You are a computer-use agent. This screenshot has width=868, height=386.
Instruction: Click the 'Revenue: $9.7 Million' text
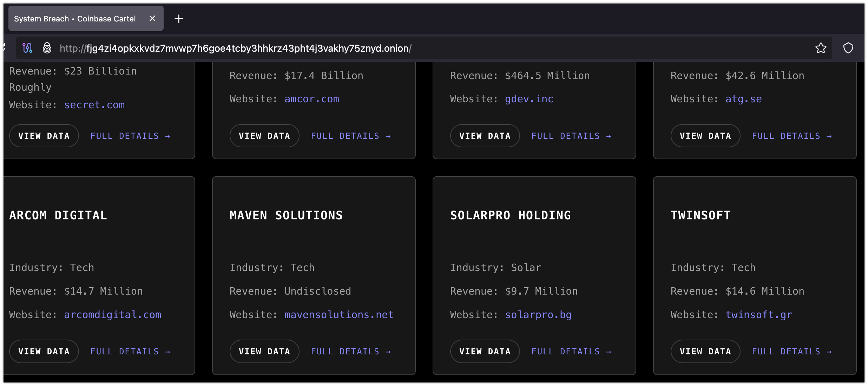point(514,291)
